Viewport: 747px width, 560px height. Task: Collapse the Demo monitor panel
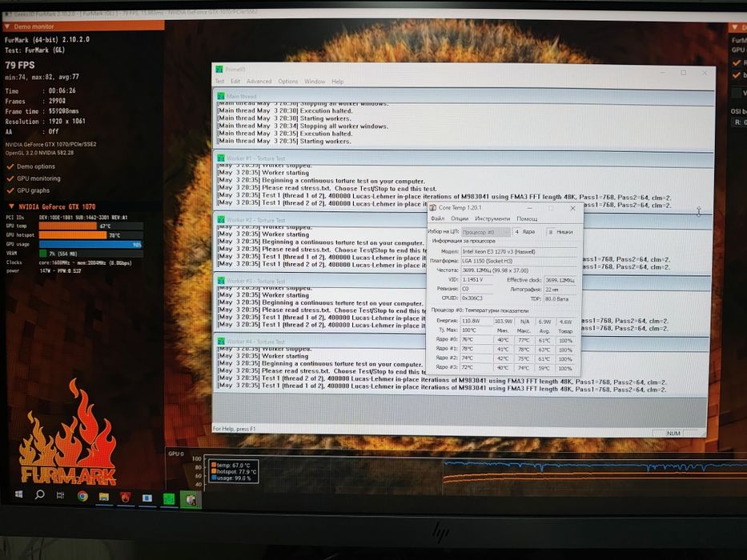8,26
